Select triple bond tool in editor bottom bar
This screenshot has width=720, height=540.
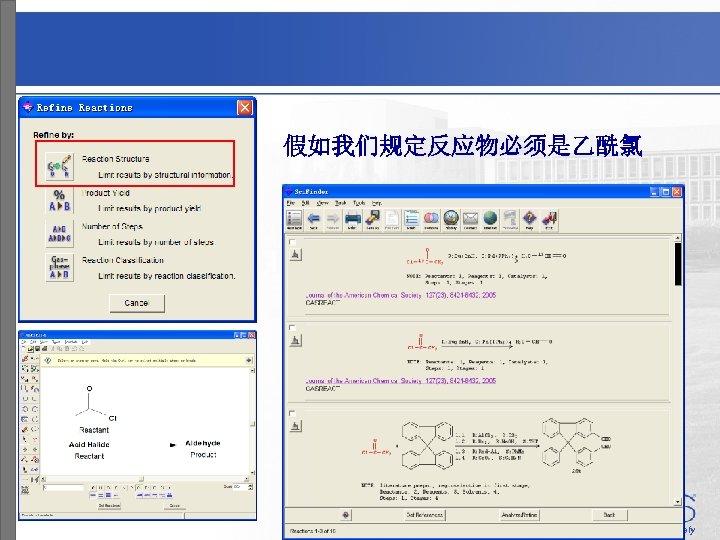(108, 495)
